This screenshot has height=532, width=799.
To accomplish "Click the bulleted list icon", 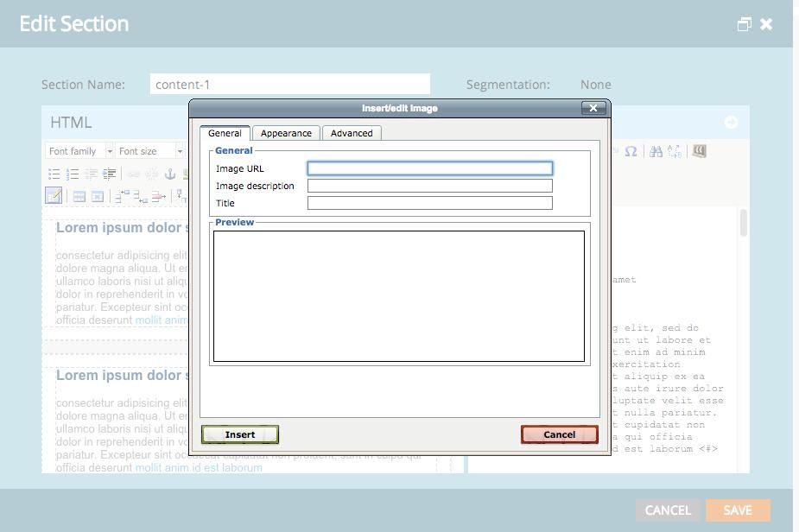I will coord(54,174).
